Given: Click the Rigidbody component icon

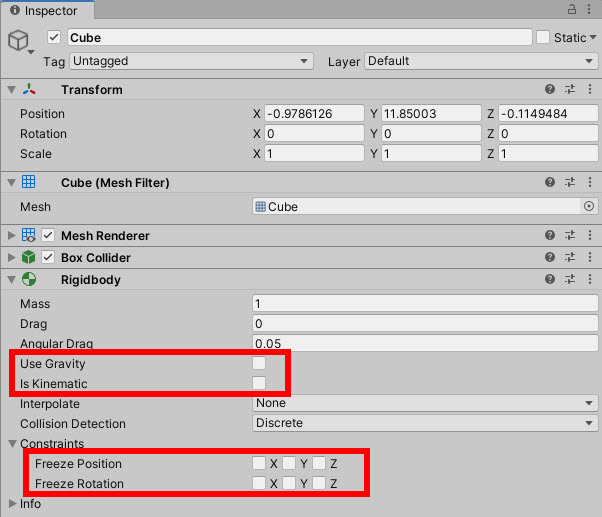Looking at the screenshot, I should 29,279.
